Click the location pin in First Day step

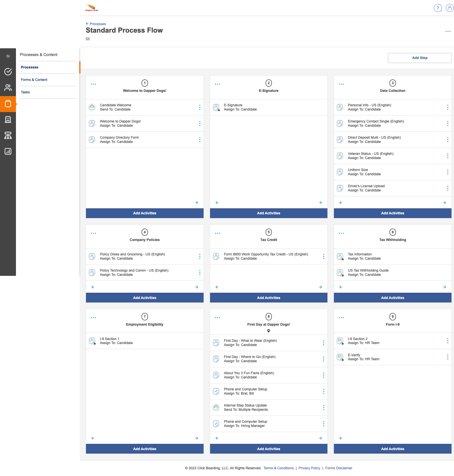(x=268, y=331)
